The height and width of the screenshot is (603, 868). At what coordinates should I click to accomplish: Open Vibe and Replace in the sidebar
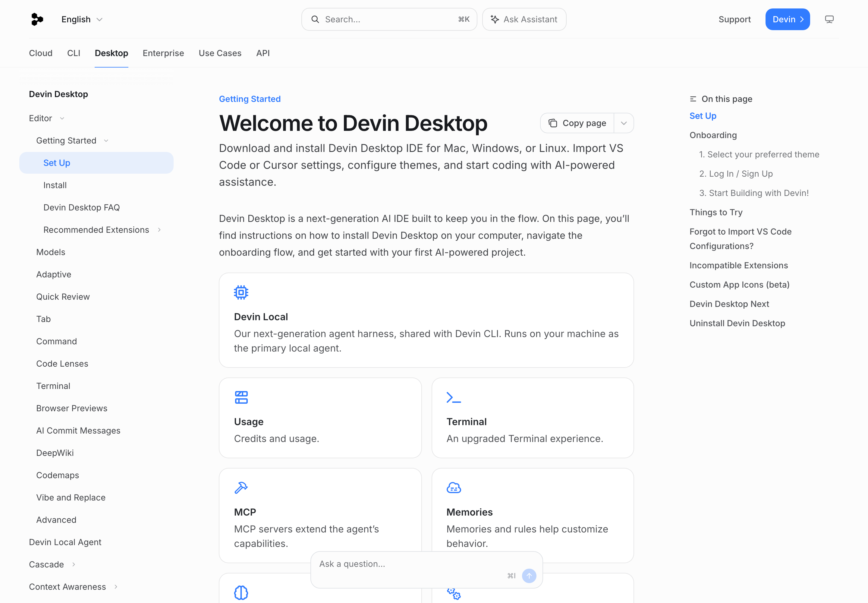click(x=71, y=497)
